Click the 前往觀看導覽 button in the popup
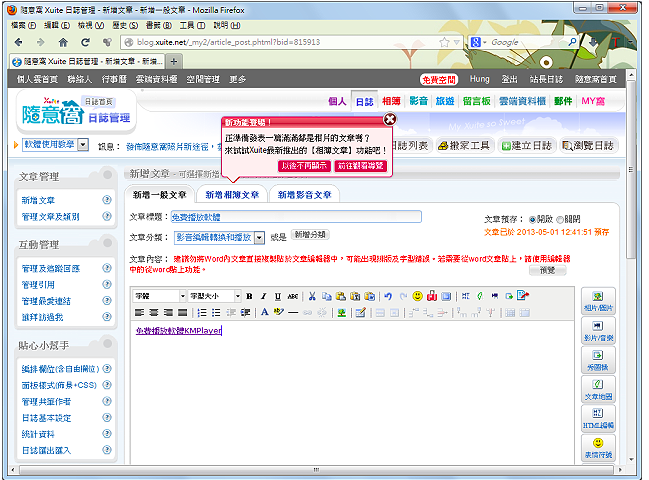The height and width of the screenshot is (480, 649). pyautogui.click(x=360, y=166)
